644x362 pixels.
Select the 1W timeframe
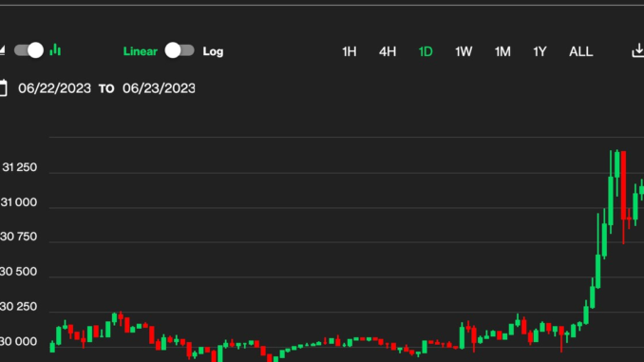[464, 51]
